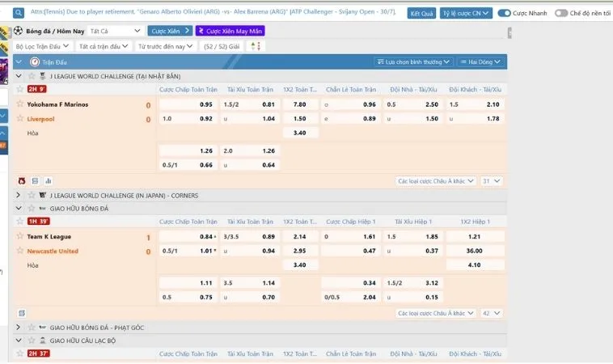This screenshot has width=613, height=364.
Task: Click the red live TV icon under Hòa
Action: (x=22, y=181)
